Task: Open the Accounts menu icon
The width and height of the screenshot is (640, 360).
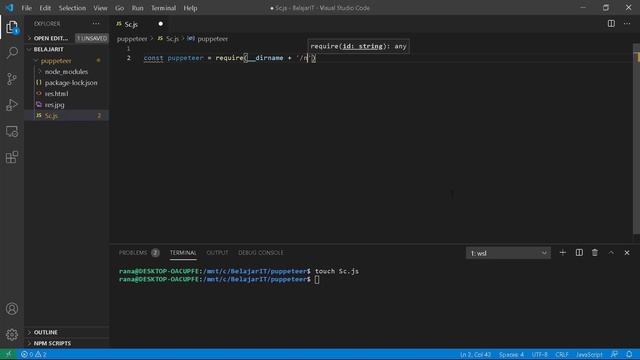Action: (12, 309)
